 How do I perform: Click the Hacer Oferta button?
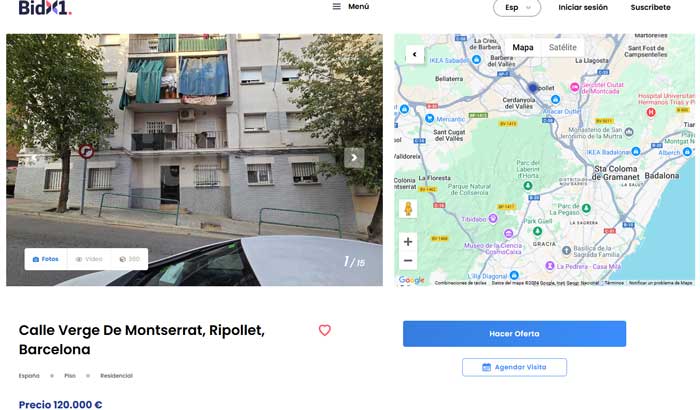tap(514, 334)
